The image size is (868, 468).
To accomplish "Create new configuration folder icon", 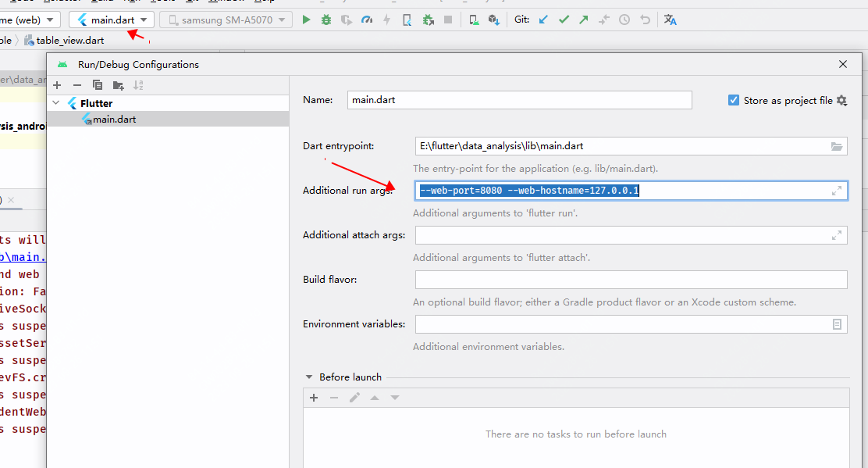I will pyautogui.click(x=118, y=85).
